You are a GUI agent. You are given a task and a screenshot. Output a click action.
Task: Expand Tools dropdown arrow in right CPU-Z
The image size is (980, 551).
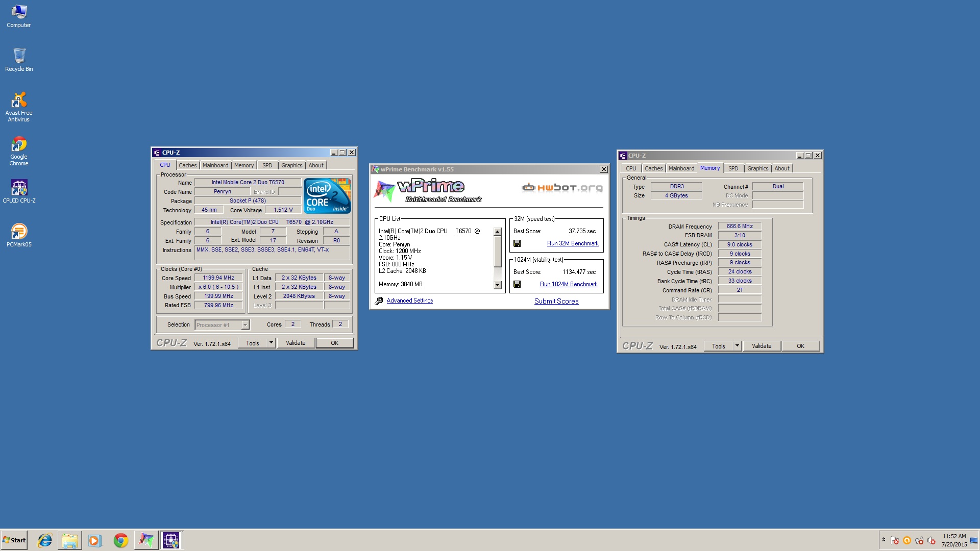[738, 346]
